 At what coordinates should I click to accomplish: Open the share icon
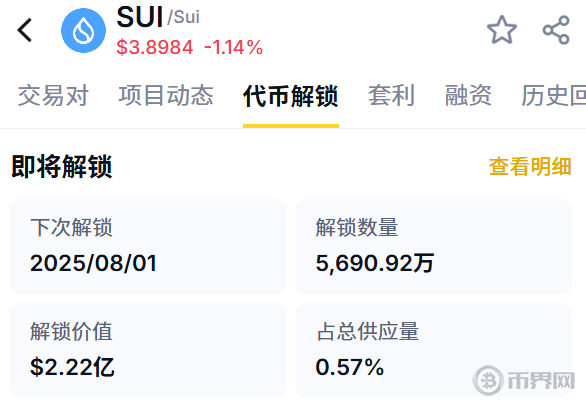click(556, 30)
